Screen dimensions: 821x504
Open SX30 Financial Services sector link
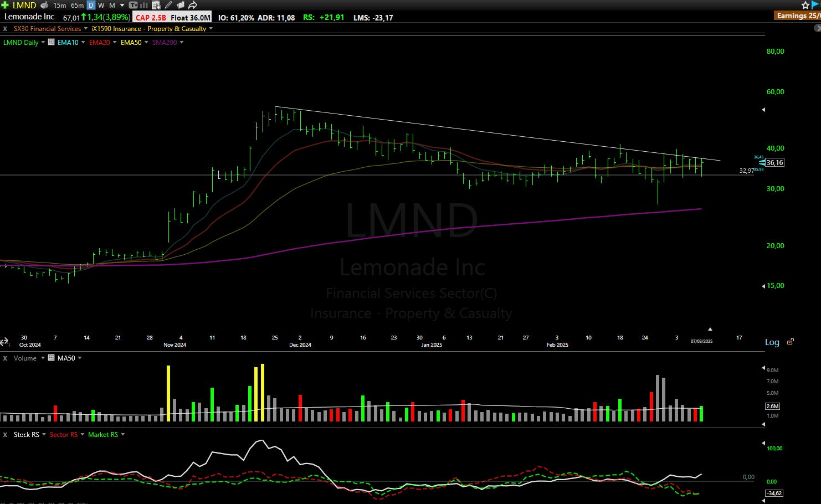47,29
